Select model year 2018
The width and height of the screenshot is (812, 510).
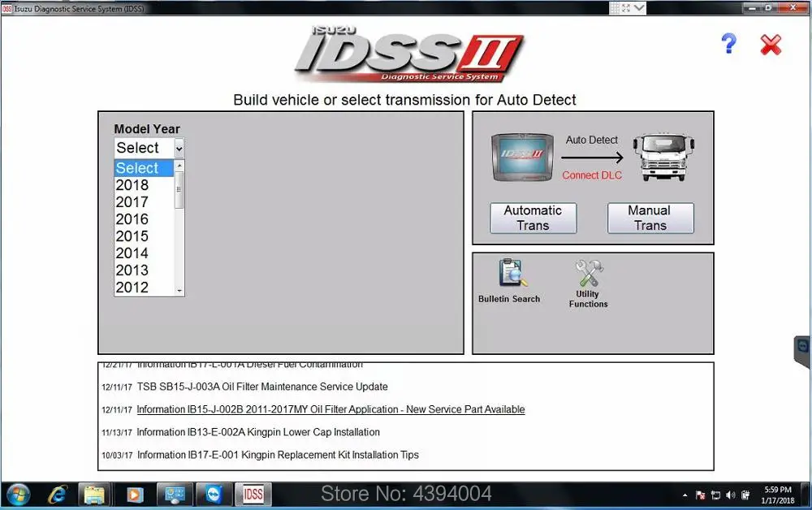tap(144, 185)
